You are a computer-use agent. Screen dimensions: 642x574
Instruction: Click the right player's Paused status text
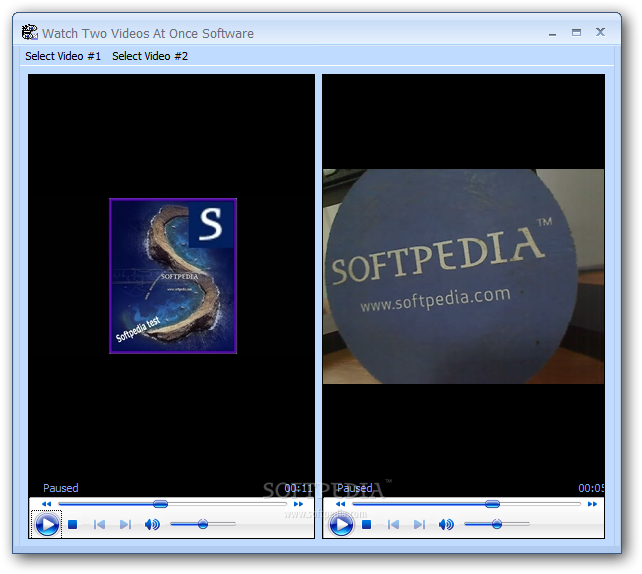point(355,488)
